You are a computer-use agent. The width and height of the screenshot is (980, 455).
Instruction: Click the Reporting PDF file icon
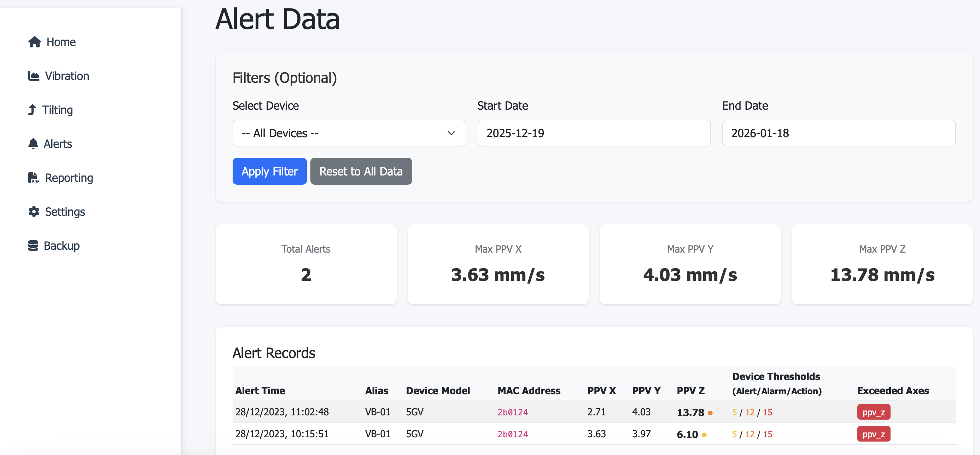[x=34, y=178]
